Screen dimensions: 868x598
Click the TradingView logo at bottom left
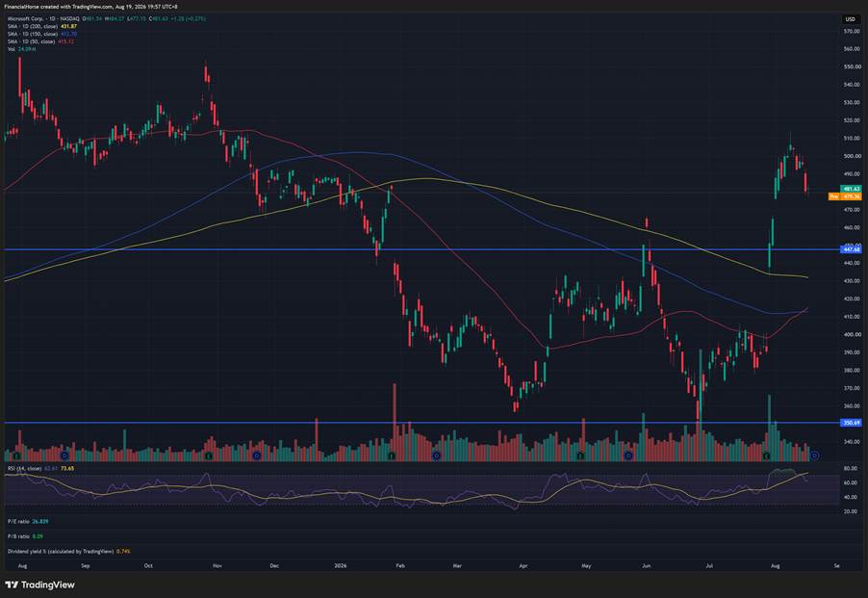click(x=39, y=585)
